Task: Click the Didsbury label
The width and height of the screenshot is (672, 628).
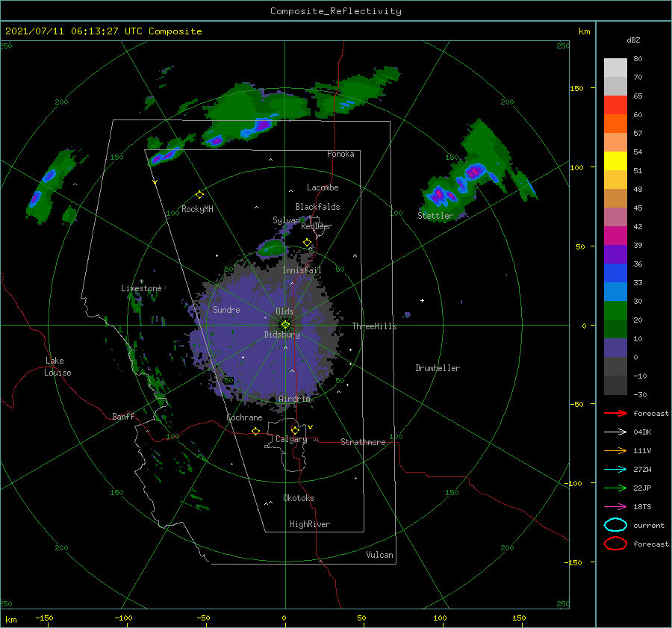Action: pyautogui.click(x=282, y=335)
